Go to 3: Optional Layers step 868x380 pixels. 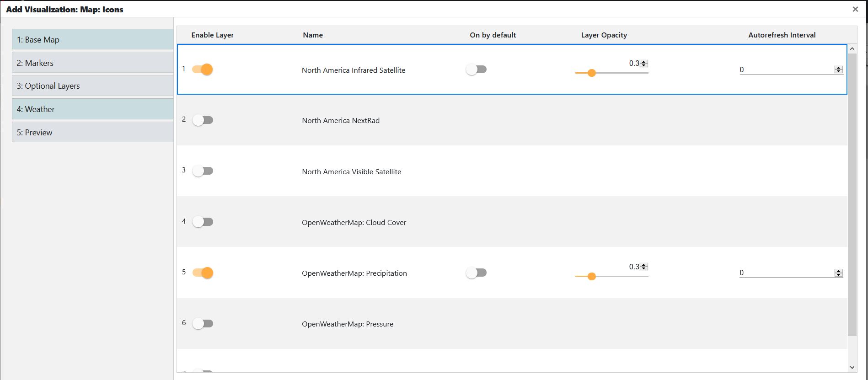[92, 86]
